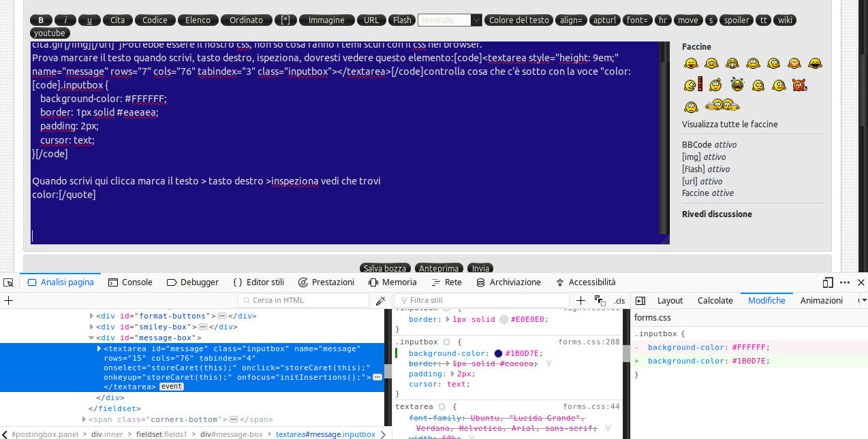Image resolution: width=868 pixels, height=439 pixels.
Task: Click the Cita quote button
Action: point(117,20)
